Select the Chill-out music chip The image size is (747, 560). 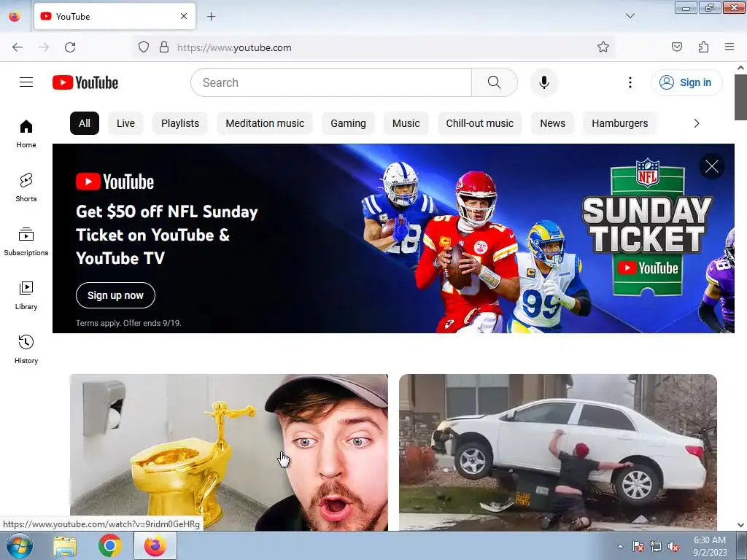pyautogui.click(x=480, y=123)
